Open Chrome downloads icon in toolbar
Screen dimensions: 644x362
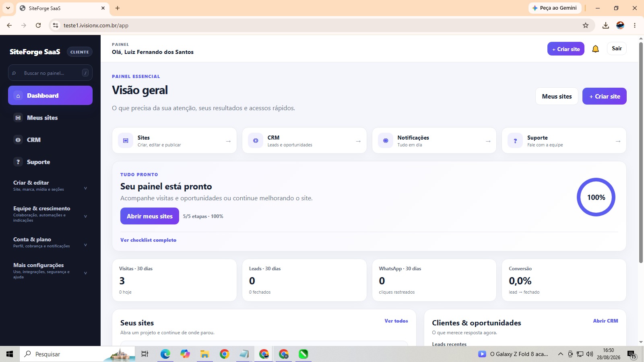tap(605, 25)
